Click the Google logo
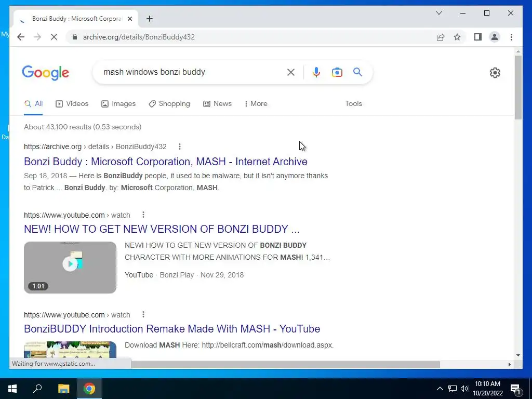 pyautogui.click(x=46, y=73)
